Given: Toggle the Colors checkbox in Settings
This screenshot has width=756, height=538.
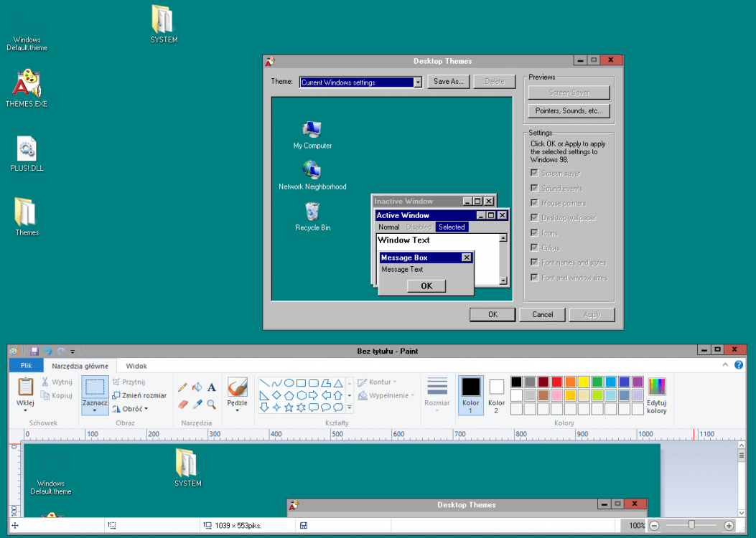Looking at the screenshot, I should point(533,248).
